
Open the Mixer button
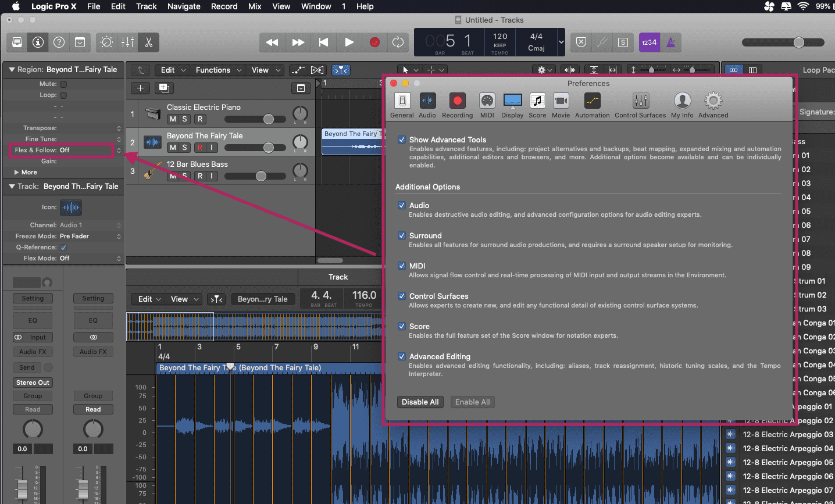coord(127,42)
